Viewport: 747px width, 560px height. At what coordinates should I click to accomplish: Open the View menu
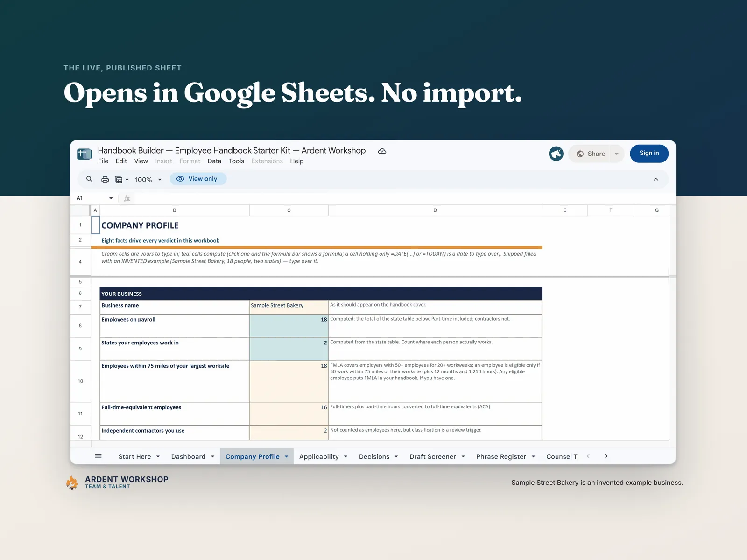coord(141,161)
